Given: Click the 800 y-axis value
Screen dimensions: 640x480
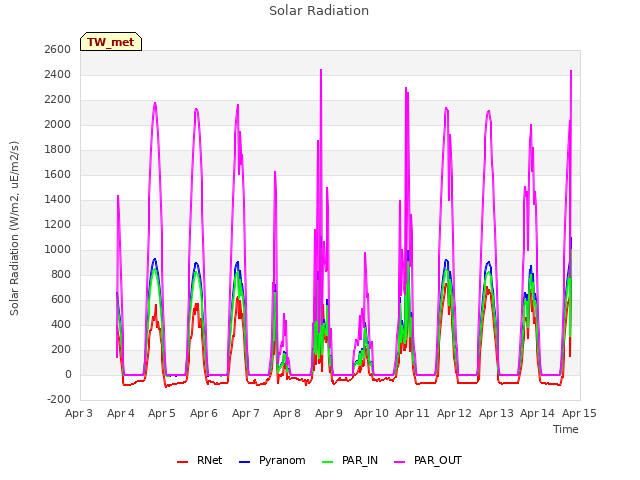Looking at the screenshot, I should (61, 275).
